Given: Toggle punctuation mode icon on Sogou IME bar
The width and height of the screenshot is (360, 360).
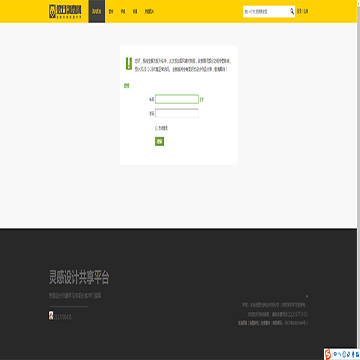Looking at the screenshot, I should click(339, 354).
